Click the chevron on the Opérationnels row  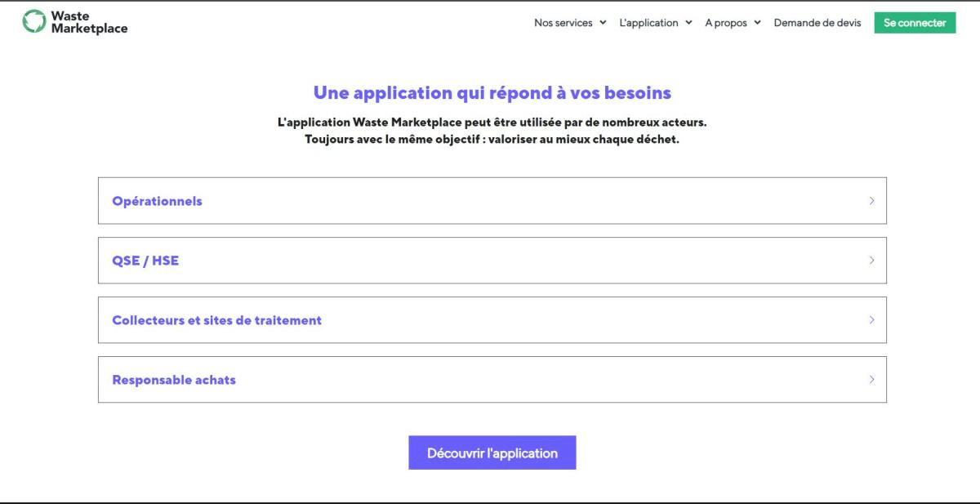point(872,200)
